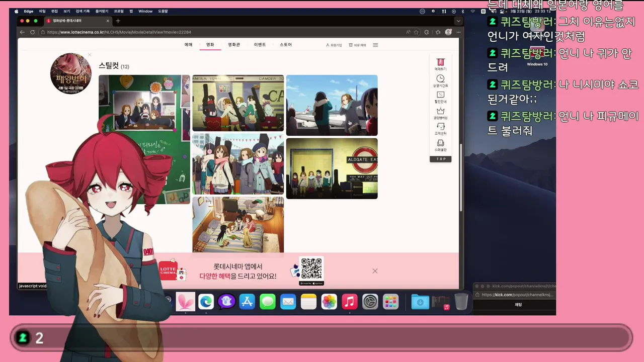Open System Settings from the Dock
Viewport: 644px width, 362px height.
[370, 301]
